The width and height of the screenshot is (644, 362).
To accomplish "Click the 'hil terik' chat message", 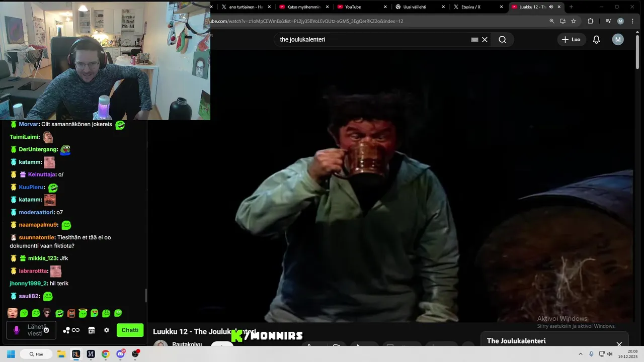I will pyautogui.click(x=58, y=284).
